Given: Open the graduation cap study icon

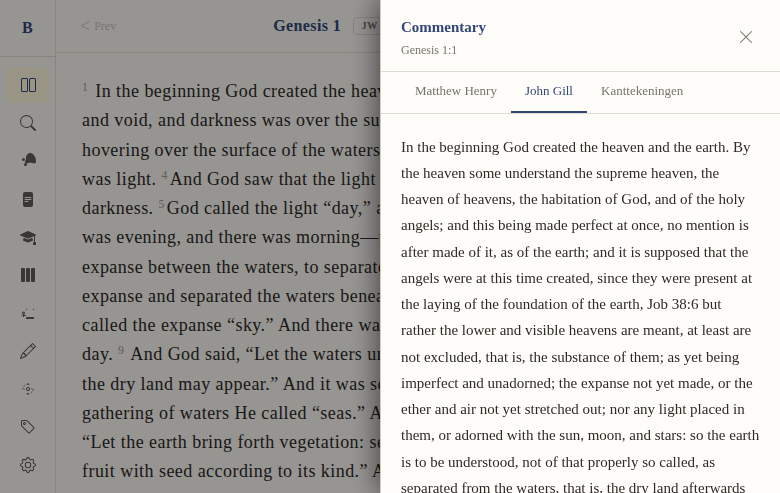Looking at the screenshot, I should click(x=28, y=237).
